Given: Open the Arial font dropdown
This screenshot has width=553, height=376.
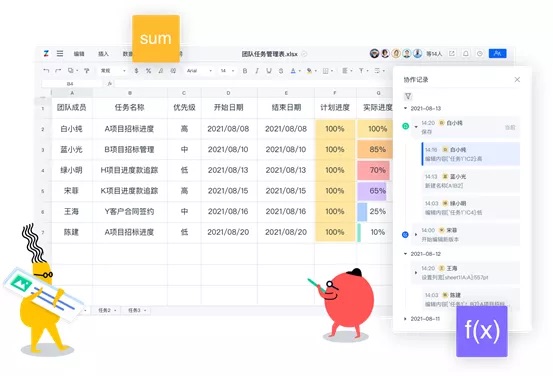Looking at the screenshot, I should tap(199, 71).
